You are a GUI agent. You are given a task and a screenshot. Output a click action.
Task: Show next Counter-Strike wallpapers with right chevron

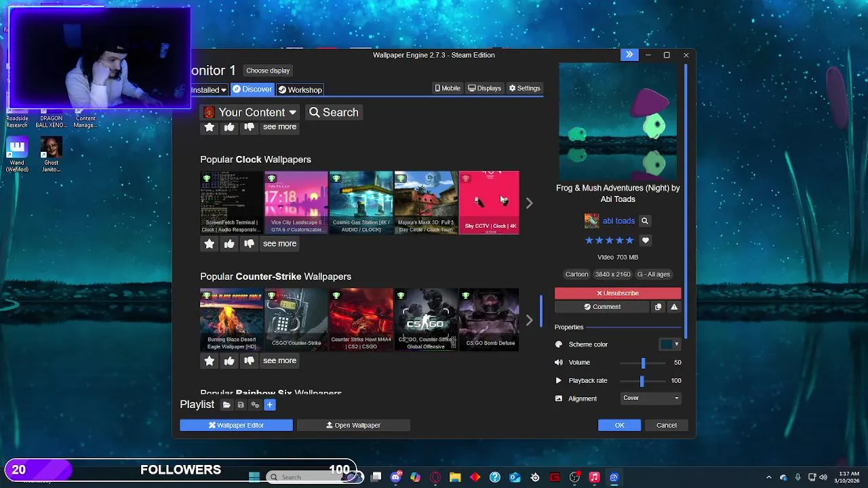[x=530, y=320]
